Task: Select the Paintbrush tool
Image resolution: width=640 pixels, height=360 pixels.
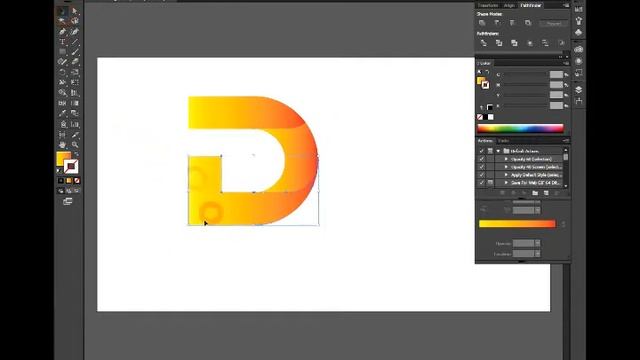Action: coord(75,52)
